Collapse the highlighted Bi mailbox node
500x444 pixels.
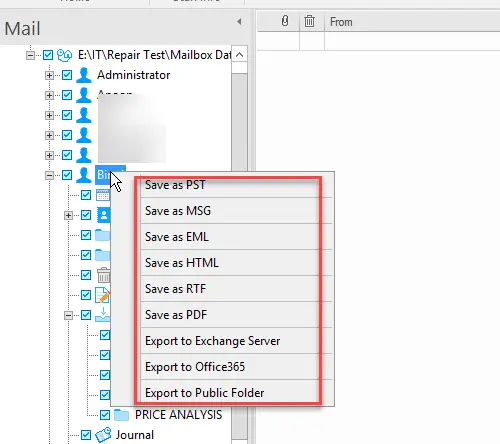[x=49, y=175]
